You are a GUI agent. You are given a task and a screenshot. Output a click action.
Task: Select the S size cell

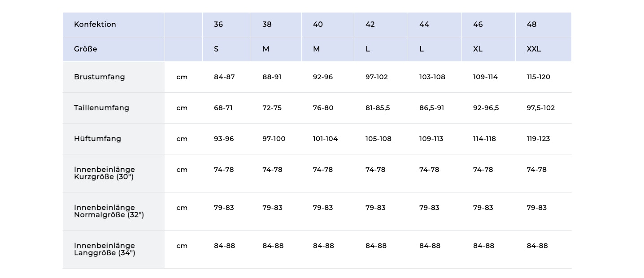pos(216,49)
